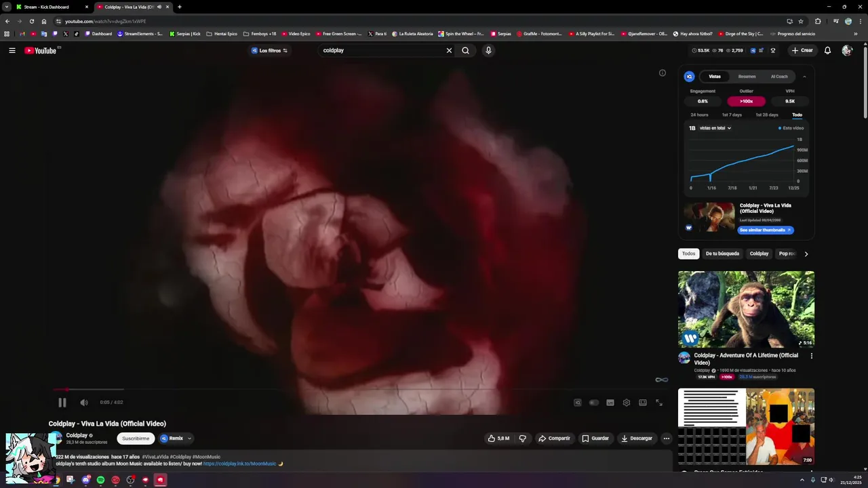Screen dimensions: 868x488
Task: Open the YouTube hamburger guide menu
Action: [x=12, y=50]
